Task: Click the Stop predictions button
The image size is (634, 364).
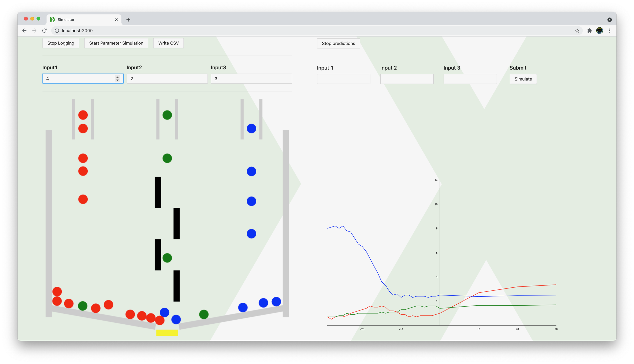Action: coord(338,43)
